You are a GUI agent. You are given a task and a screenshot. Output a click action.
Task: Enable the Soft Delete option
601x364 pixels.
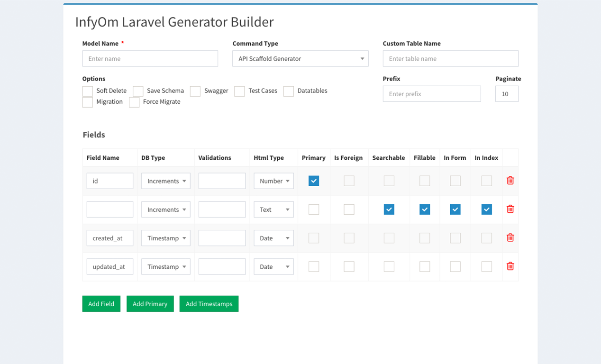(x=87, y=91)
